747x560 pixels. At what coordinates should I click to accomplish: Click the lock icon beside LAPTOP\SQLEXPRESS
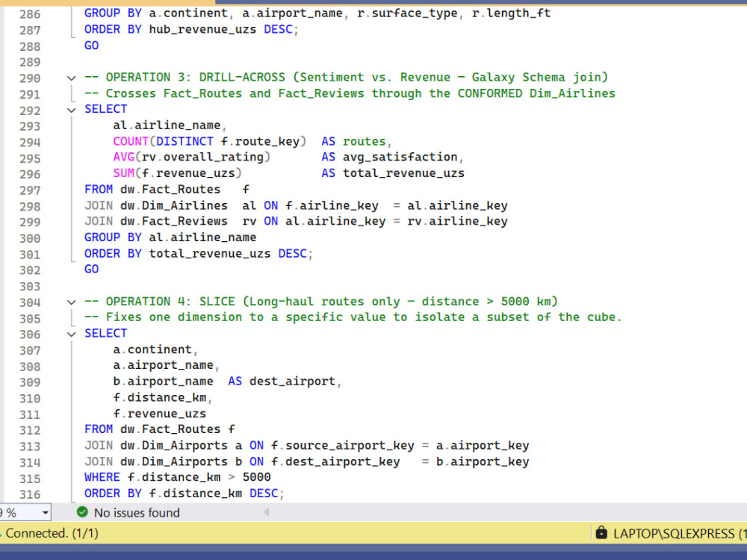601,532
